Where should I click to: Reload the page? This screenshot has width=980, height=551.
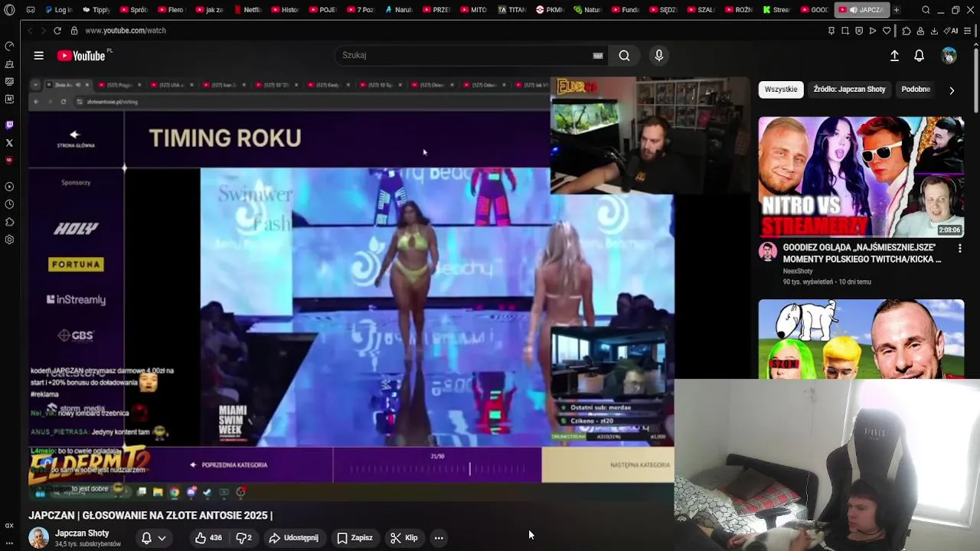point(57,31)
